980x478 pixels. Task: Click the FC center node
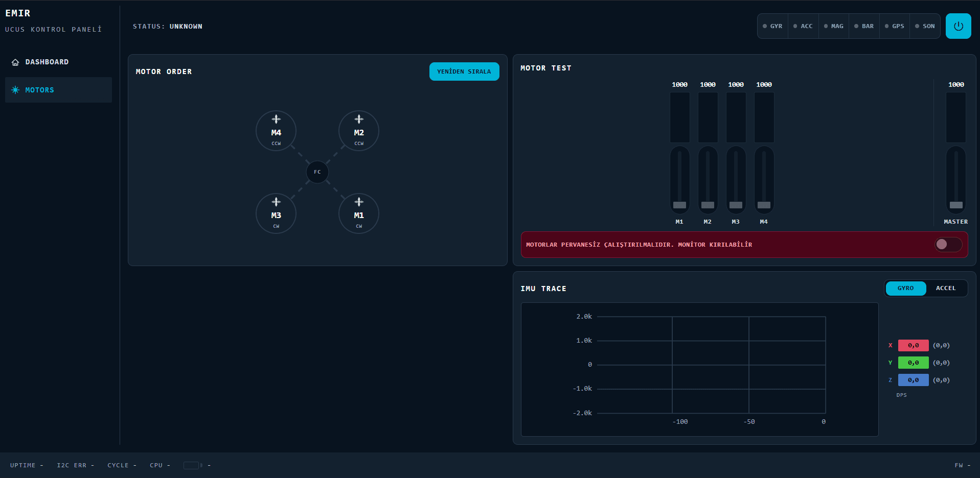click(x=317, y=172)
